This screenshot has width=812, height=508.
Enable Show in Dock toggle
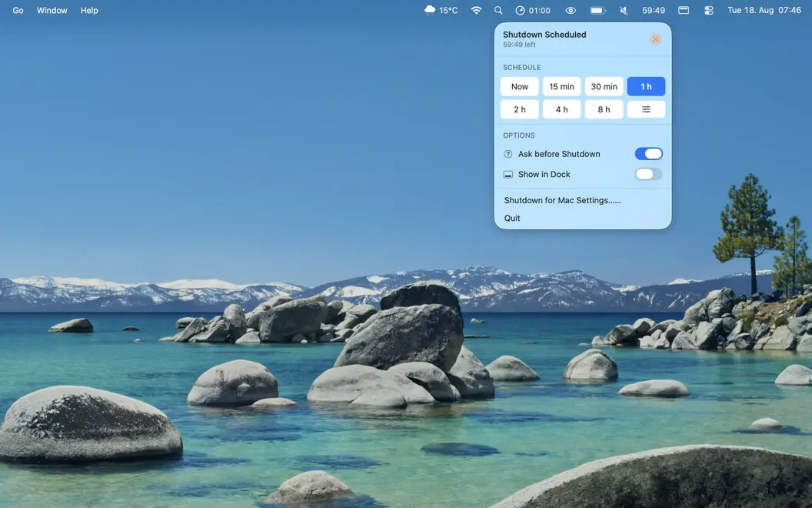[649, 174]
